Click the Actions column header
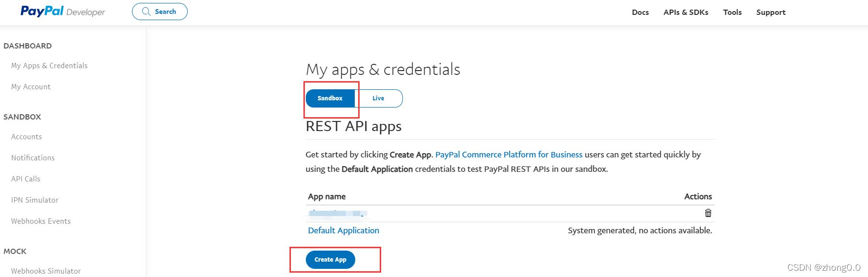 coord(698,196)
